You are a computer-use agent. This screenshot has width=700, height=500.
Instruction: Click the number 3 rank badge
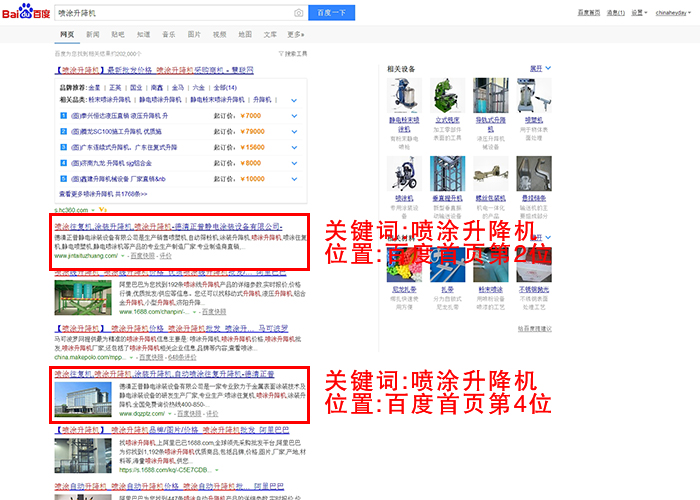(63, 147)
